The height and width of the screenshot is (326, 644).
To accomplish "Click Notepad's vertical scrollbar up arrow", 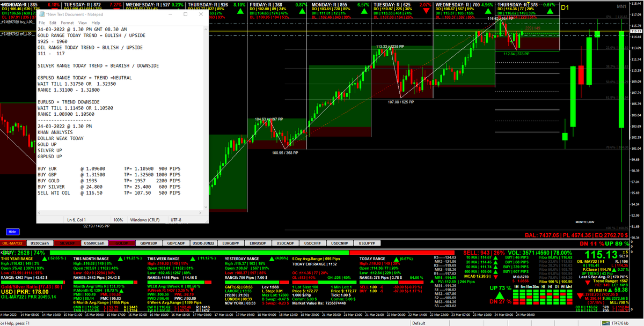I will tap(205, 29).
